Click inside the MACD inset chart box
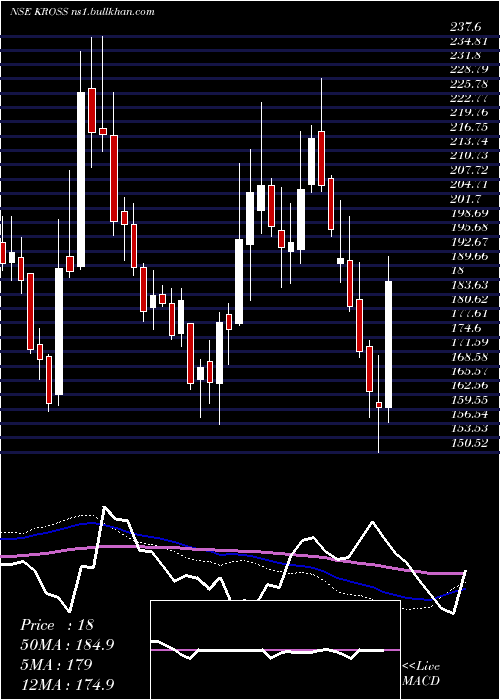The image size is (500, 700). pos(275,650)
